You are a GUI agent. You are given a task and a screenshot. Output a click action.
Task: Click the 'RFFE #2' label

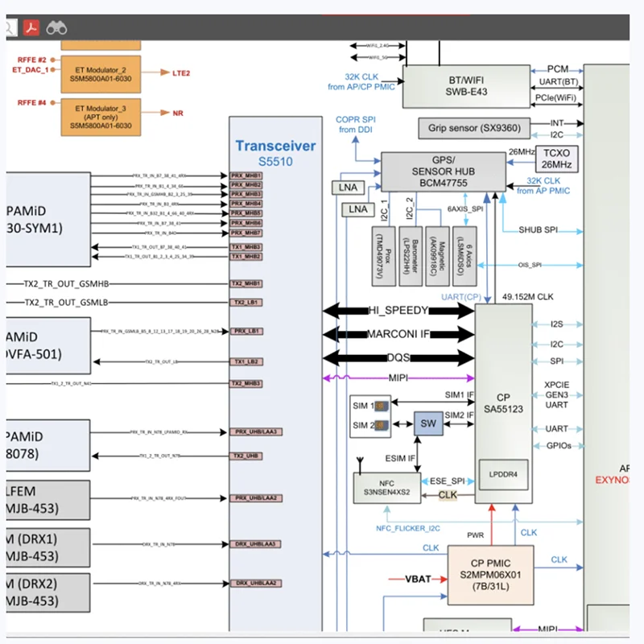point(31,60)
